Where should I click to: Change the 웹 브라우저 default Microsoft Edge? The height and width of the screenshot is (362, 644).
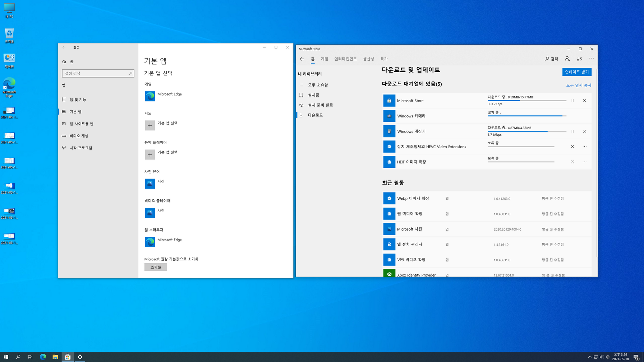(164, 242)
